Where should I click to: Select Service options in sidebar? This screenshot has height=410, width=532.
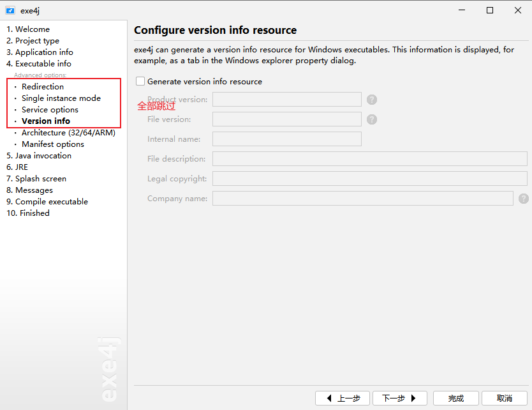pyautogui.click(x=50, y=110)
